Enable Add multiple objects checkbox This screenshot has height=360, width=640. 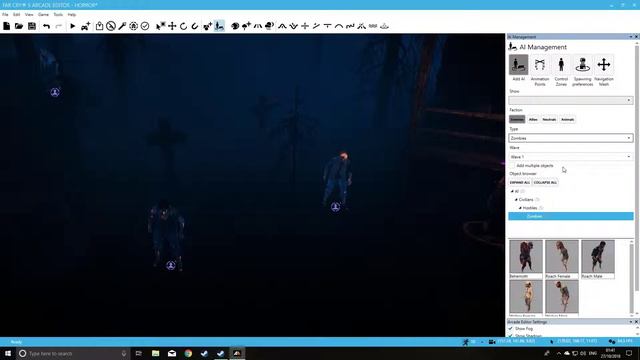pyautogui.click(x=512, y=166)
